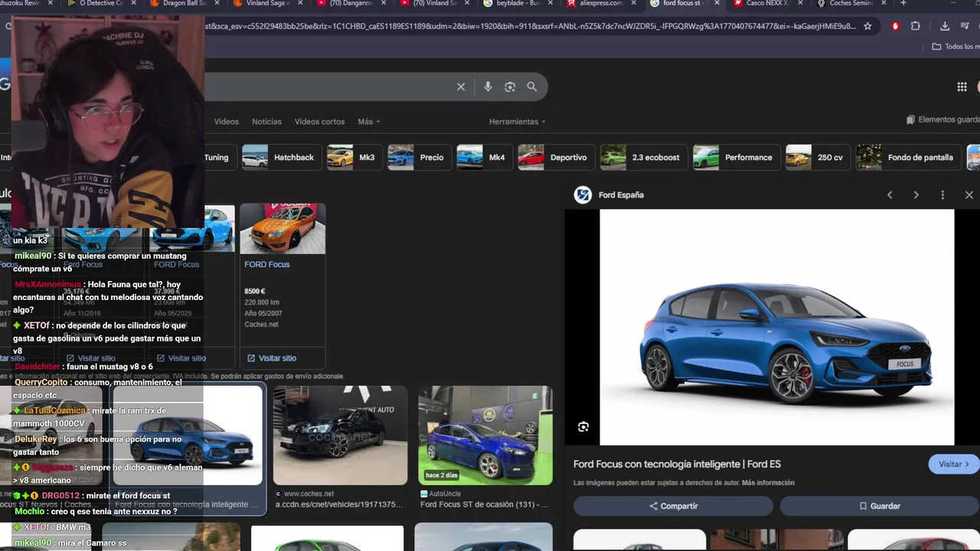This screenshot has width=980, height=551.
Task: Open Google Lens image search icon
Action: [510, 86]
